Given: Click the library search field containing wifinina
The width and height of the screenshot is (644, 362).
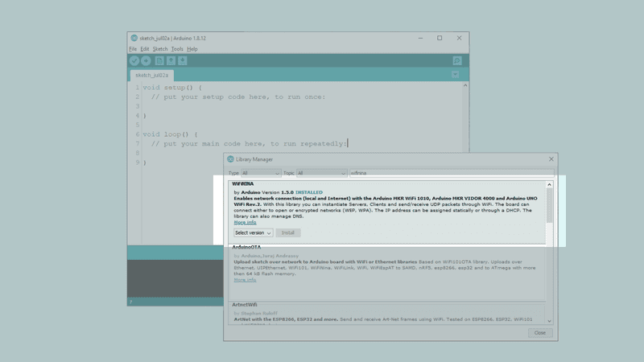Looking at the screenshot, I should (x=452, y=173).
